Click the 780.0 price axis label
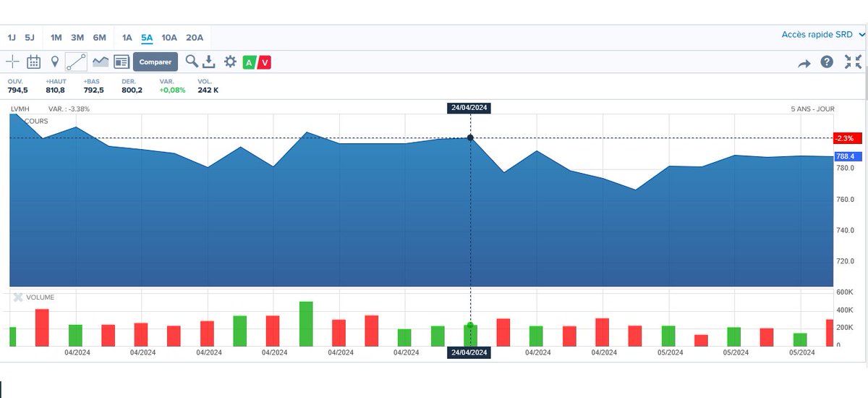 (x=846, y=169)
